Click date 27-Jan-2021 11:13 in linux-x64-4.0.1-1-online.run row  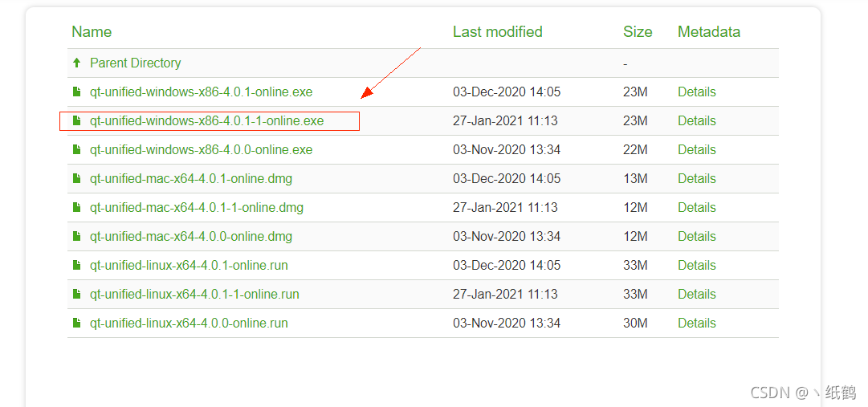[505, 294]
